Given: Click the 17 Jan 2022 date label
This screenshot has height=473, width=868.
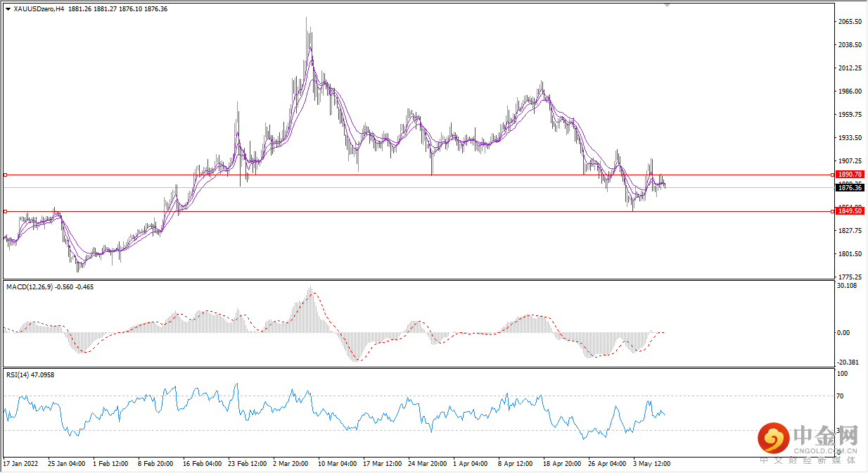Looking at the screenshot, I should [20, 464].
